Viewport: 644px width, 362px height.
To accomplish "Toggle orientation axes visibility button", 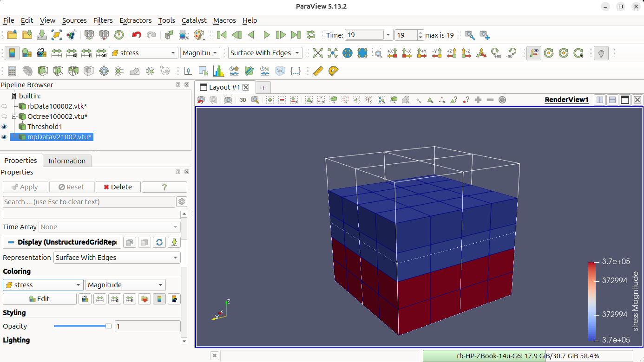I will point(534,53).
